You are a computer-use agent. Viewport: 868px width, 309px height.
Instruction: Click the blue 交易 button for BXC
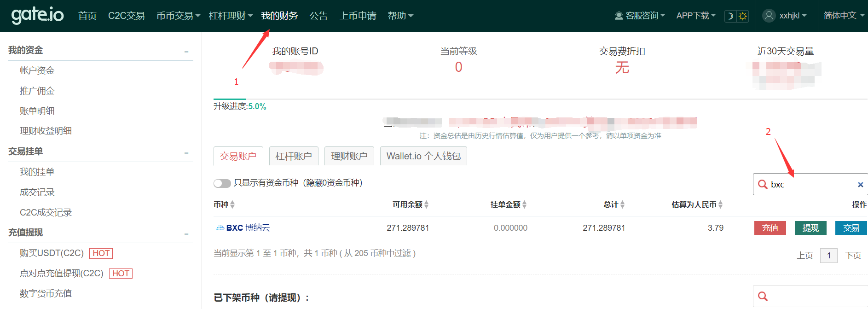(x=851, y=227)
